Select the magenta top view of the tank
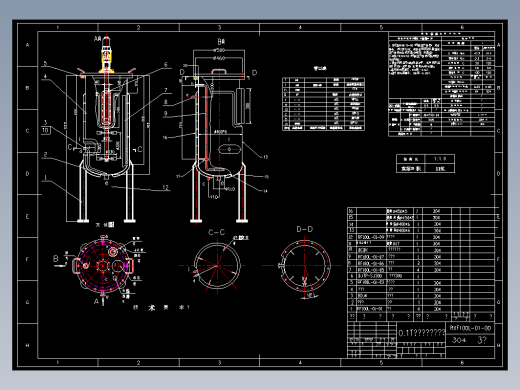 click(x=103, y=266)
